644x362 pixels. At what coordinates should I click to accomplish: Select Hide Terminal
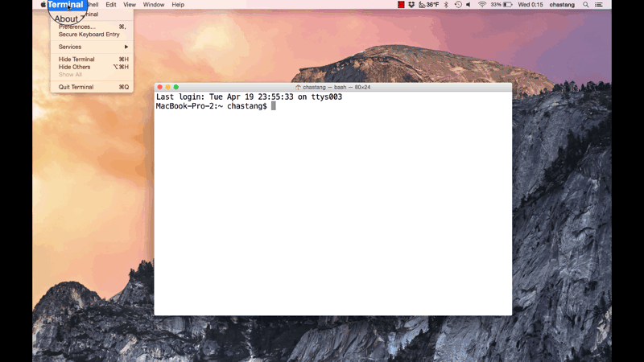[x=92, y=59]
